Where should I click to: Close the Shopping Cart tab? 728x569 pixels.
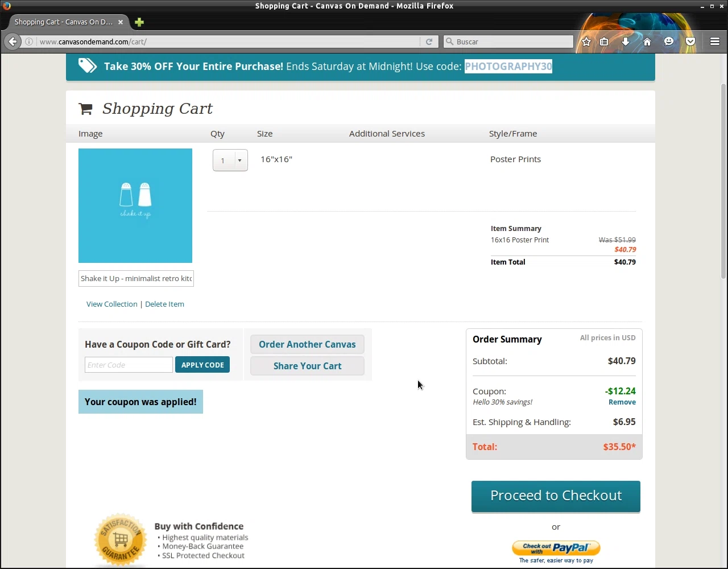coord(121,22)
